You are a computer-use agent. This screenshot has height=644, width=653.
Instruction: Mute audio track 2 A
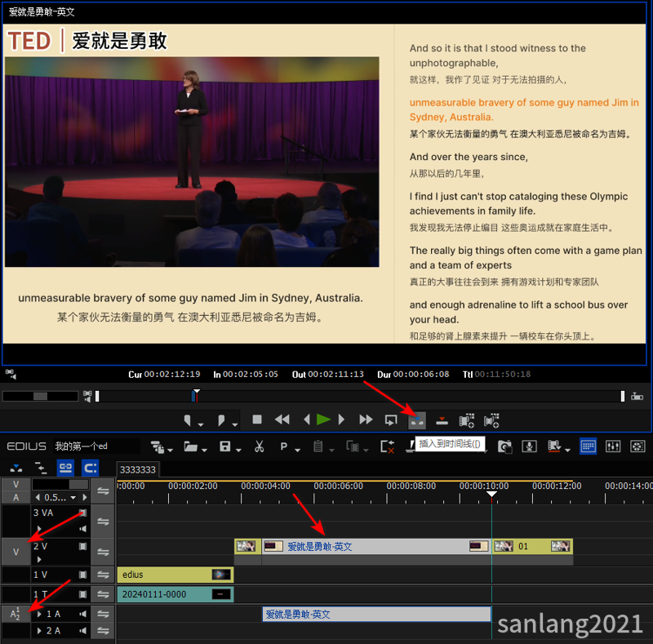coord(83,631)
